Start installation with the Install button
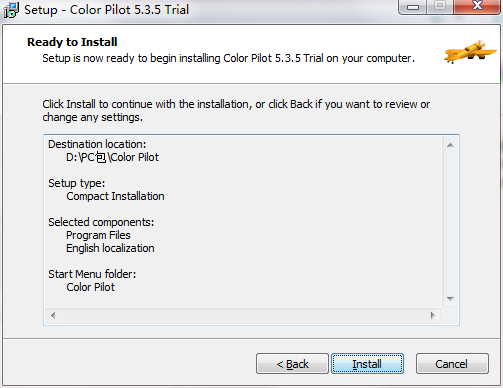This screenshot has width=503, height=388. pos(367,364)
